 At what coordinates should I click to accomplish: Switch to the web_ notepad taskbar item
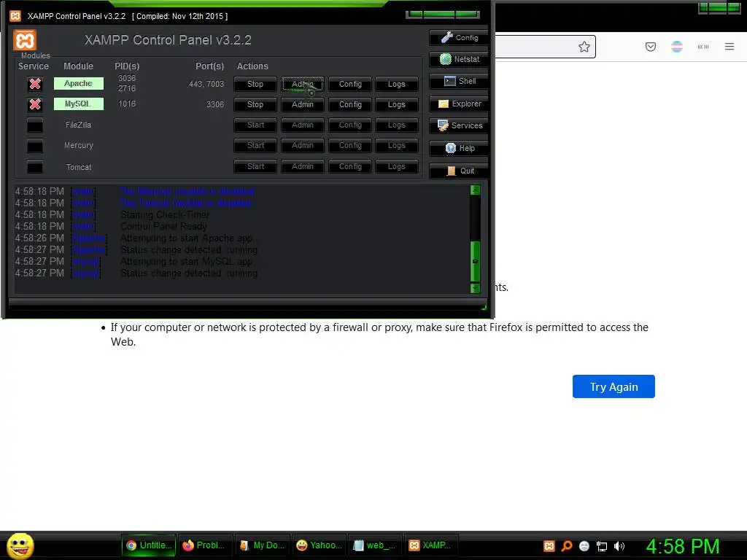click(x=375, y=545)
